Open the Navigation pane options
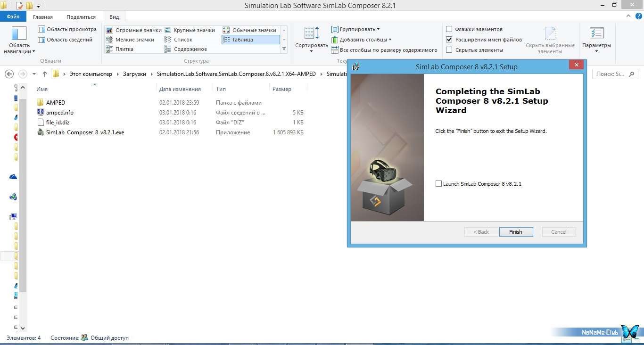Screen dimensions: 644x345 click(19, 41)
